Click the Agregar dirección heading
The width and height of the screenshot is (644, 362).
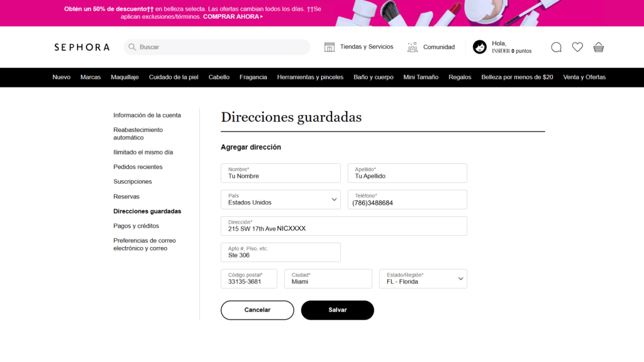(x=250, y=147)
